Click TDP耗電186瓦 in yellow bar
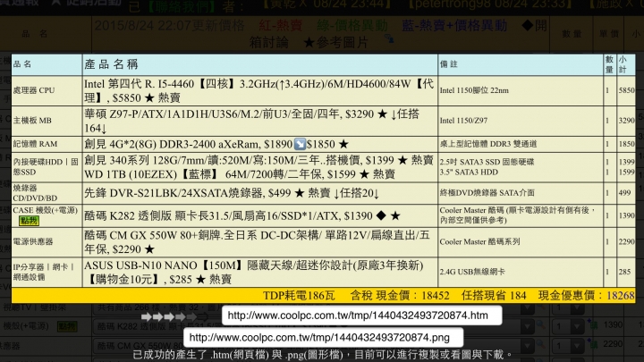 click(299, 296)
